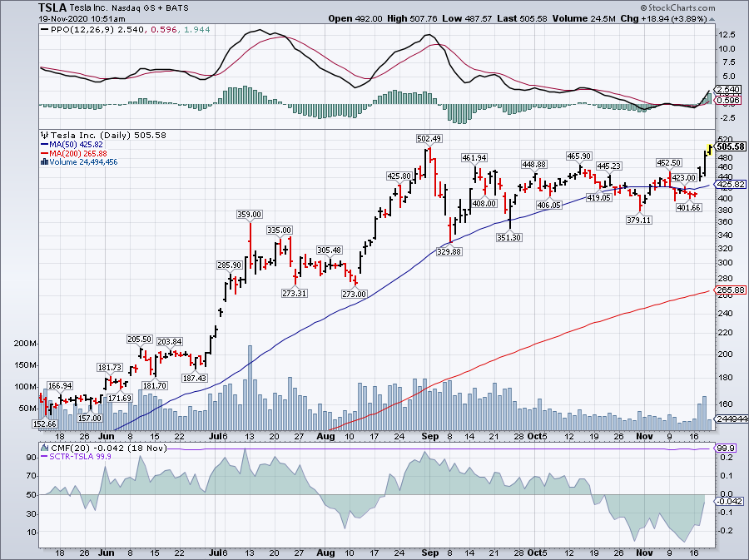Click the 502.49 peak price label

(x=429, y=138)
